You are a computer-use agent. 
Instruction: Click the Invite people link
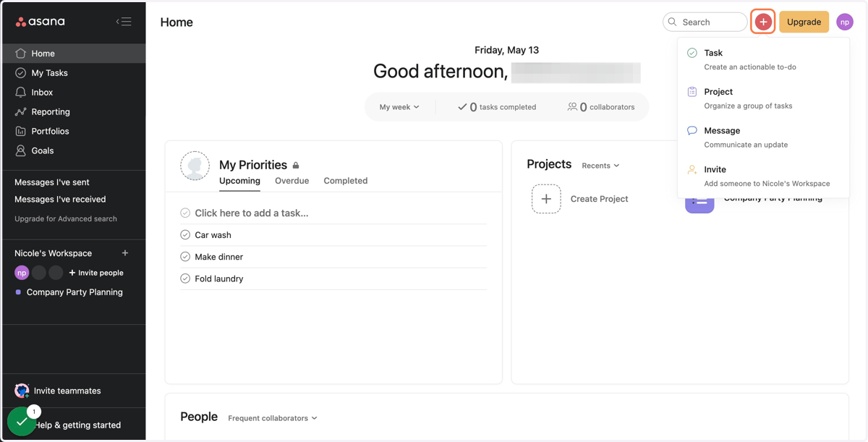(x=96, y=273)
